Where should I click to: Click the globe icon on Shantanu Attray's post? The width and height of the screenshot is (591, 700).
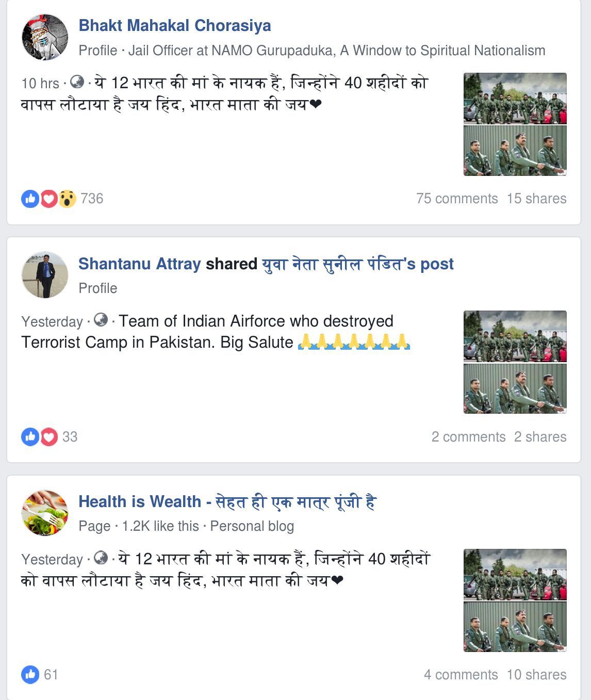pyautogui.click(x=101, y=320)
